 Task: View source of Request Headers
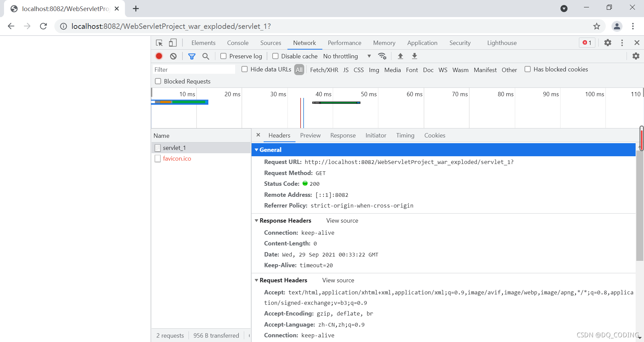338,280
